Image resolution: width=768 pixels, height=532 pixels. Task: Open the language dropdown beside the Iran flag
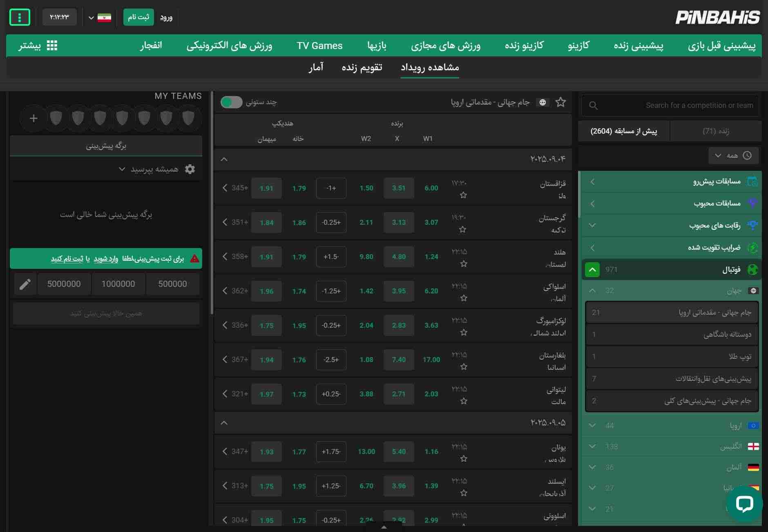[x=92, y=18]
